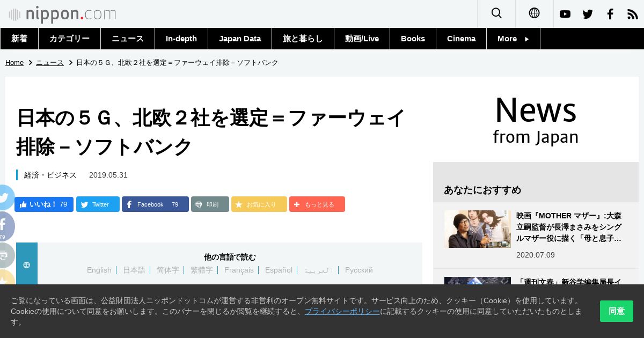Open Cinema navigation item
This screenshot has width=644, height=338.
(462, 39)
